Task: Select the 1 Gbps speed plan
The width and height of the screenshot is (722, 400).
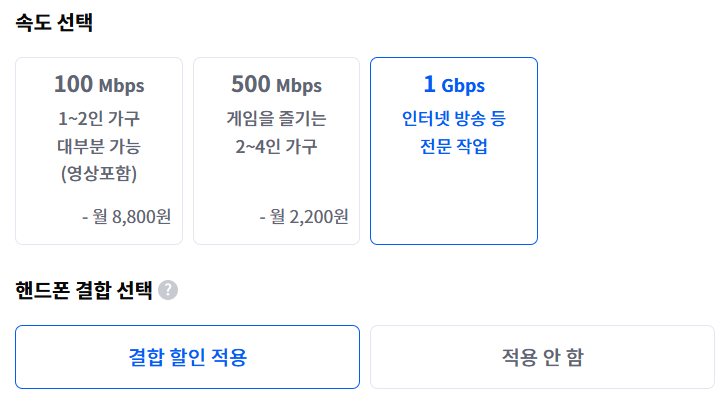Action: (x=454, y=151)
